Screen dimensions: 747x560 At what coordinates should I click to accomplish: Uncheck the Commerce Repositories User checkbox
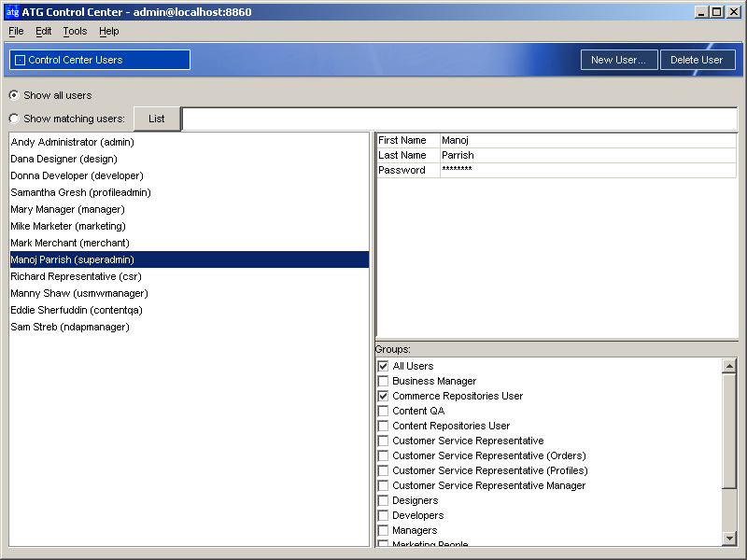click(383, 396)
